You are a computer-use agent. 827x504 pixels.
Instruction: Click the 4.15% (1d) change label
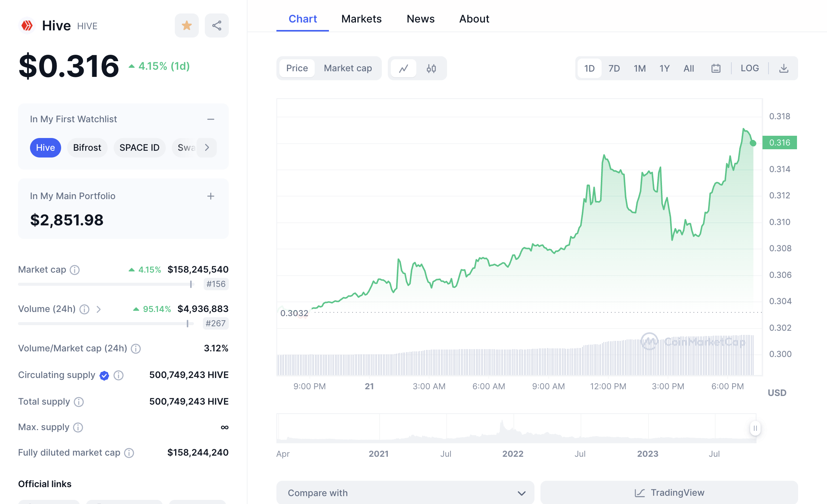[159, 66]
